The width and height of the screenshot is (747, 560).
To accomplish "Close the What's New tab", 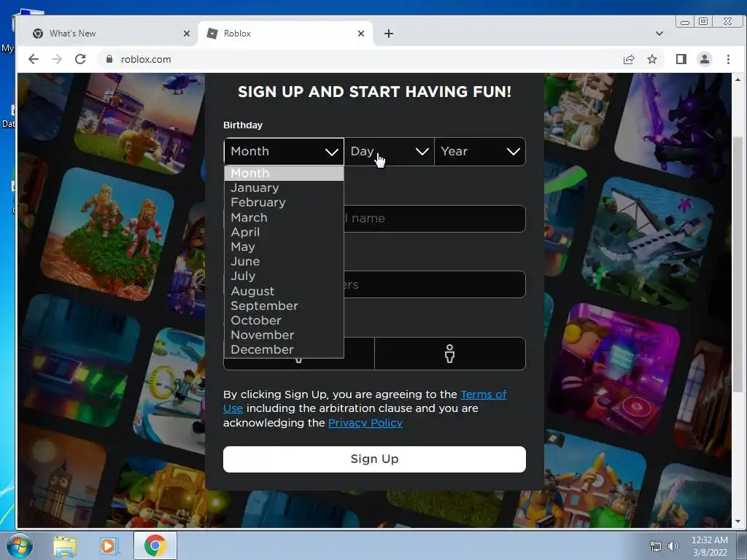I will pos(187,34).
